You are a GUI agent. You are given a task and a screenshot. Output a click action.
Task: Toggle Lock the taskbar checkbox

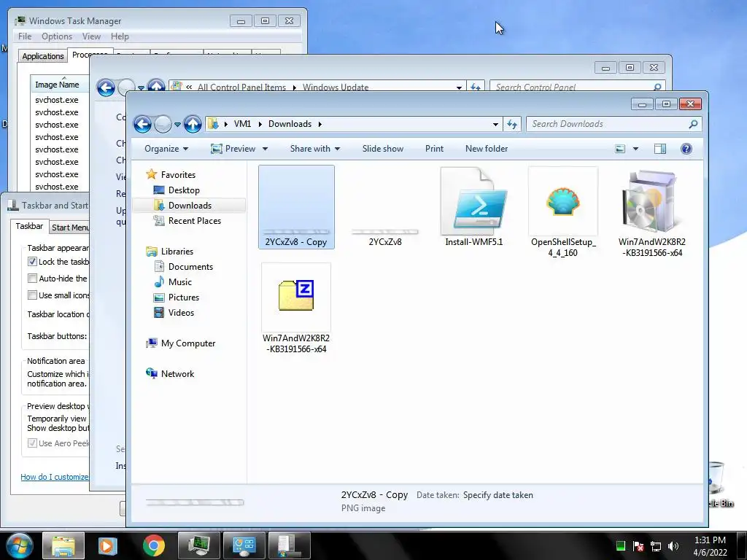coord(32,262)
